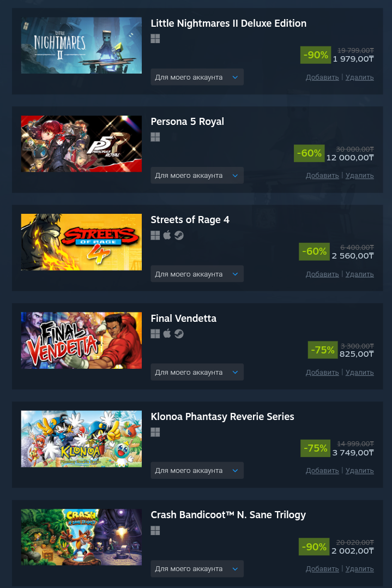This screenshot has height=588, width=392.
Task: Remove Final Vendetta via 'Удалить' link
Action: pos(359,373)
